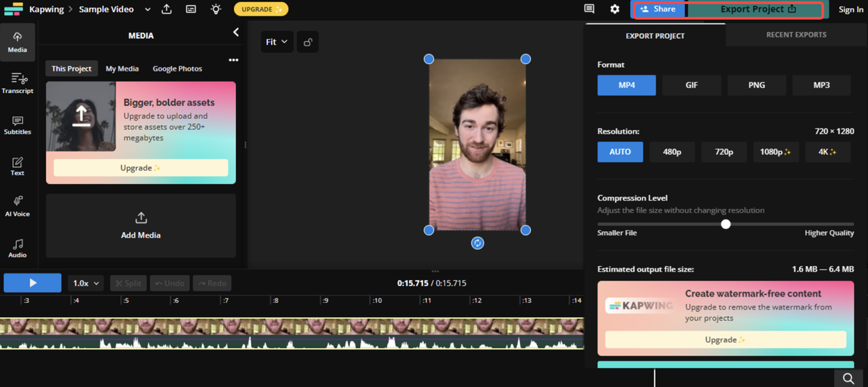Screen dimensions: 868x387
Task: Click the captions icon in top bar
Action: pyautogui.click(x=191, y=9)
